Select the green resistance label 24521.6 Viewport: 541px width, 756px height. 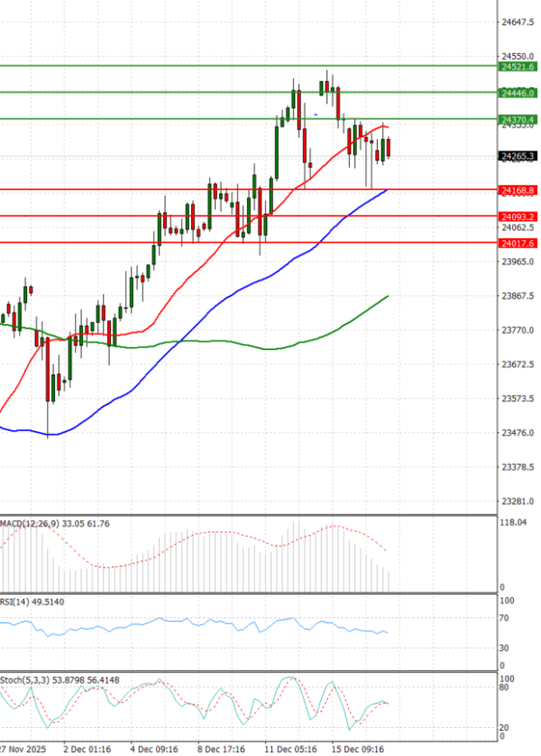[x=518, y=66]
